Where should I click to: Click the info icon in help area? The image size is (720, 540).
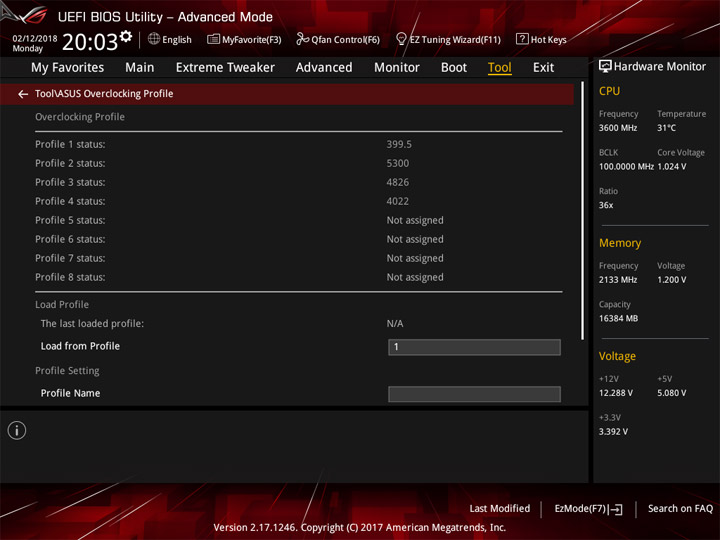[17, 430]
